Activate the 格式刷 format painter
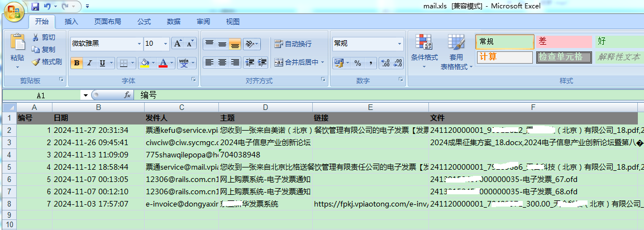Screen dimensions: 644x230 pos(46,62)
